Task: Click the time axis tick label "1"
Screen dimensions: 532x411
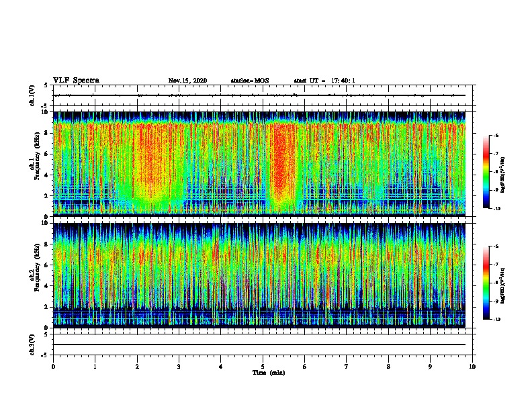Action: pos(95,367)
